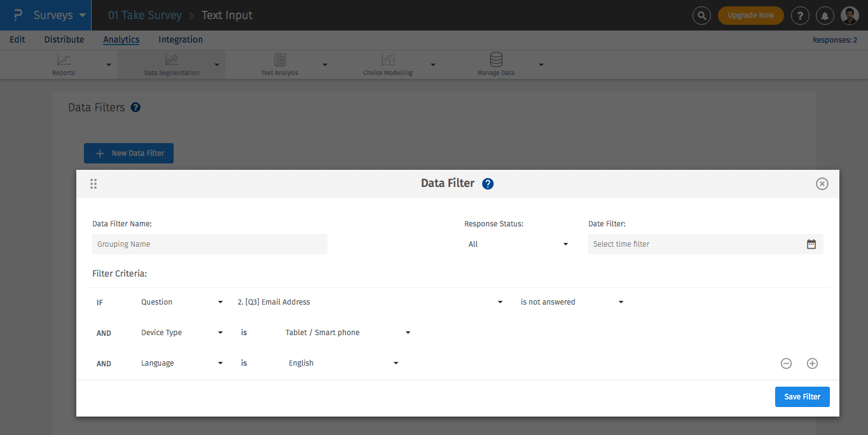Open user profile avatar menu

[850, 15]
